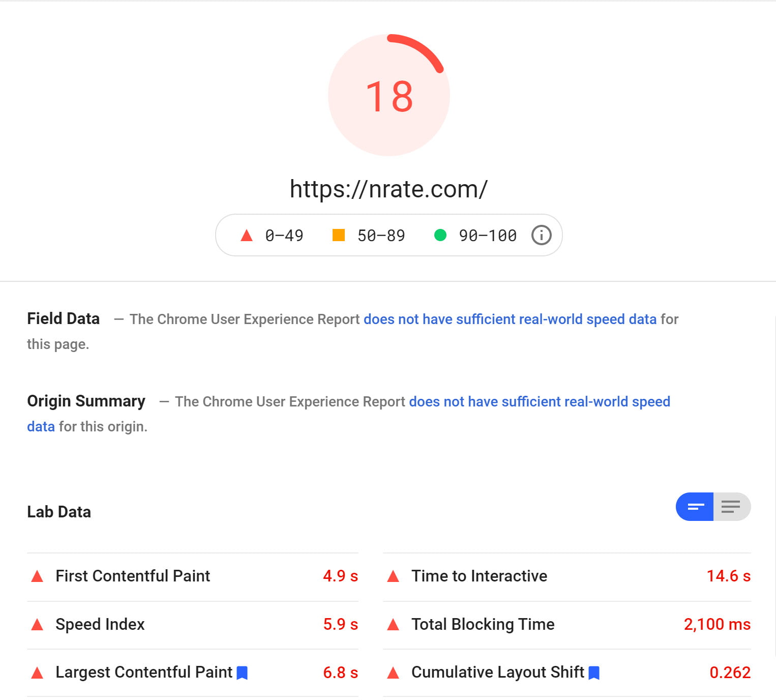Click the 2,100 ms value
The height and width of the screenshot is (700, 776).
pos(717,624)
